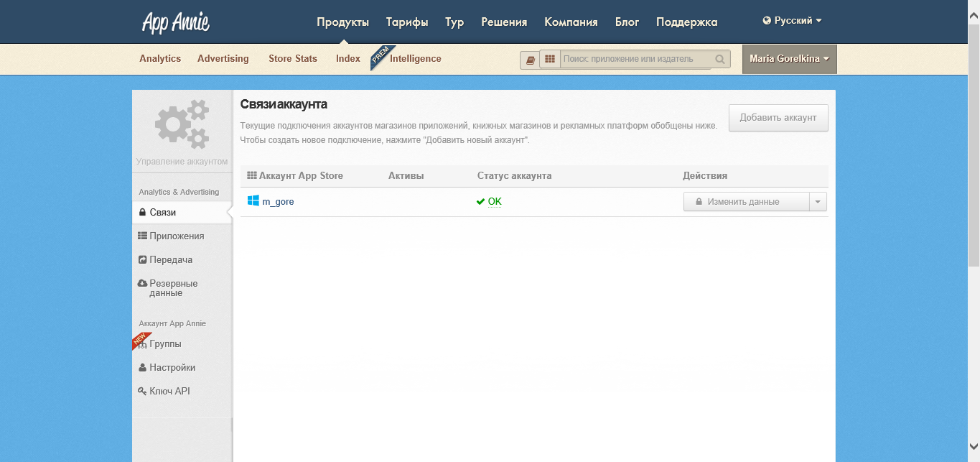Click the Добавить аккаунт button

pyautogui.click(x=778, y=118)
